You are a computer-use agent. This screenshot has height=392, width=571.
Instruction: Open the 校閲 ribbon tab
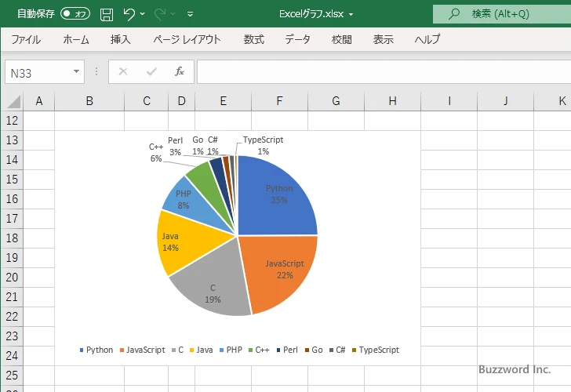coord(342,39)
